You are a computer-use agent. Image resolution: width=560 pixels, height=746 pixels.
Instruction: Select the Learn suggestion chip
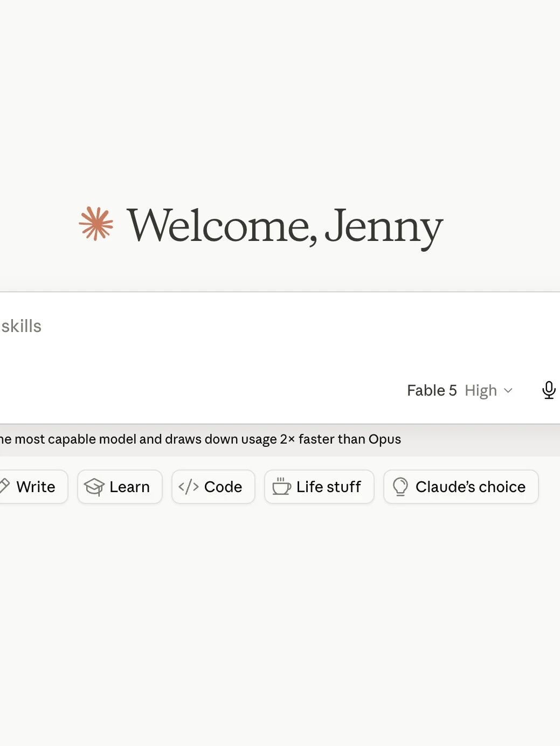coord(120,487)
